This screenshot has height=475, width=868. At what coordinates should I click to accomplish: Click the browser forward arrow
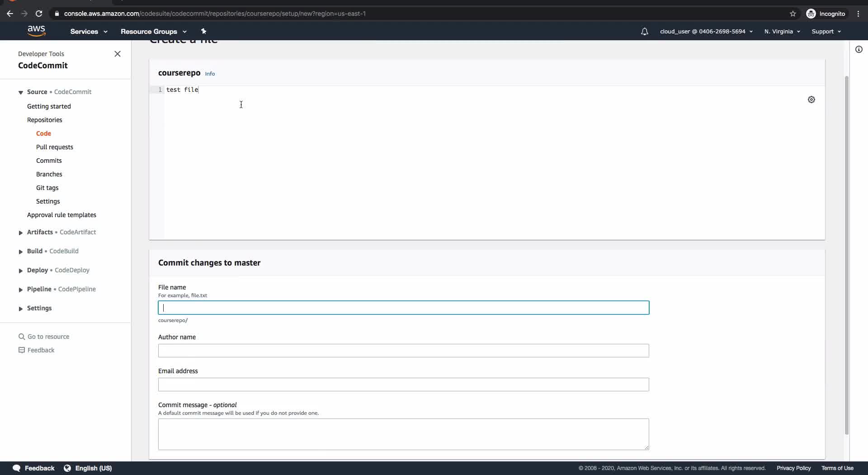24,14
